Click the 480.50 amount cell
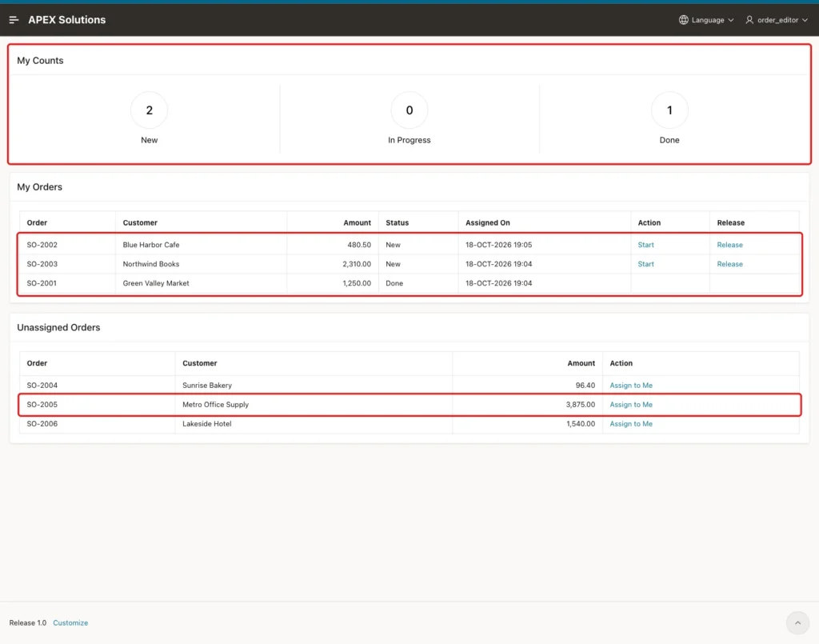819x644 pixels. pos(359,245)
